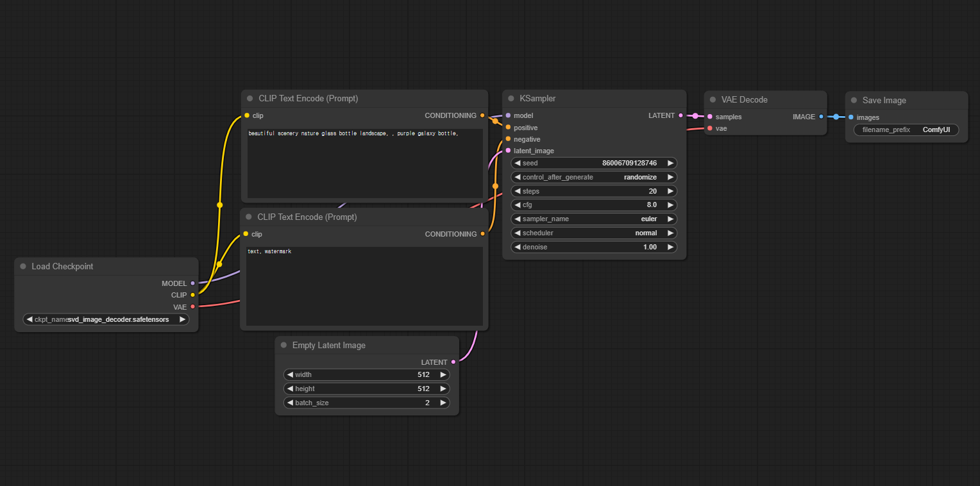Select previous ckpt_name checkpoint arrow
Screen dimensions: 980x486
pos(30,319)
